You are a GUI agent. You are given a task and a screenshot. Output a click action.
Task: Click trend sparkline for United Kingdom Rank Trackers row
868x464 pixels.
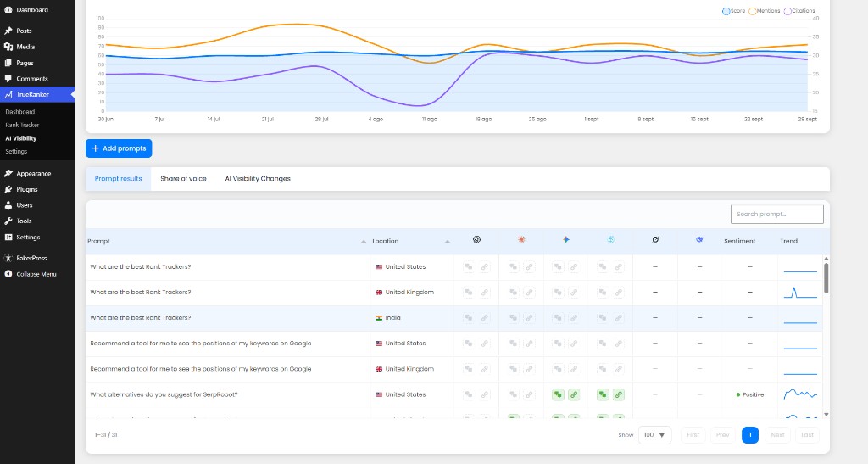(800, 293)
